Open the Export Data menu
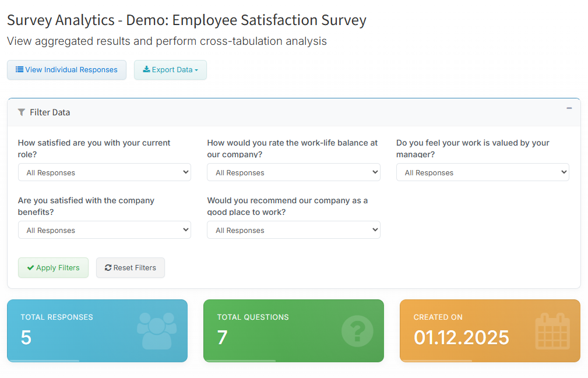The height and width of the screenshot is (378, 588). pyautogui.click(x=171, y=70)
